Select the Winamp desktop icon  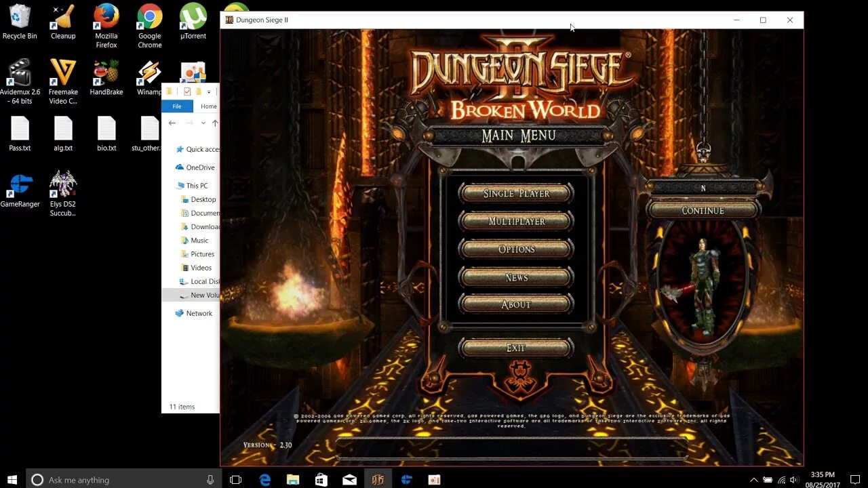[x=149, y=78]
